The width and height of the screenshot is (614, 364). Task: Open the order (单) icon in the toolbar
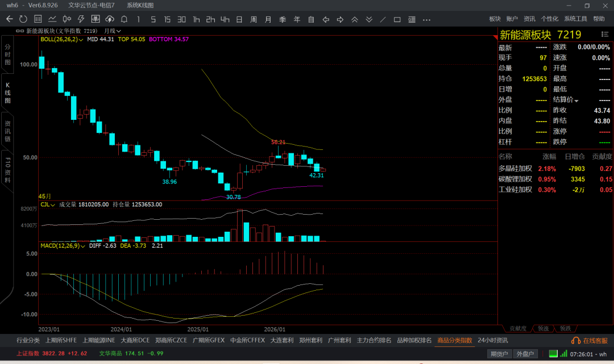pos(95,19)
